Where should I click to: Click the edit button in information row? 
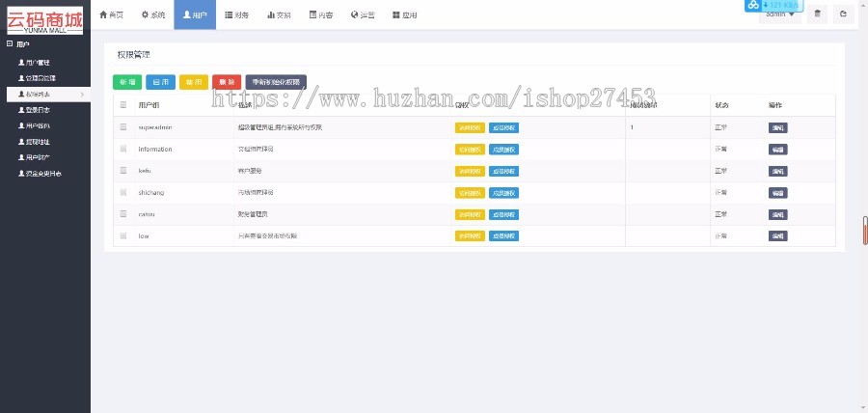point(777,150)
